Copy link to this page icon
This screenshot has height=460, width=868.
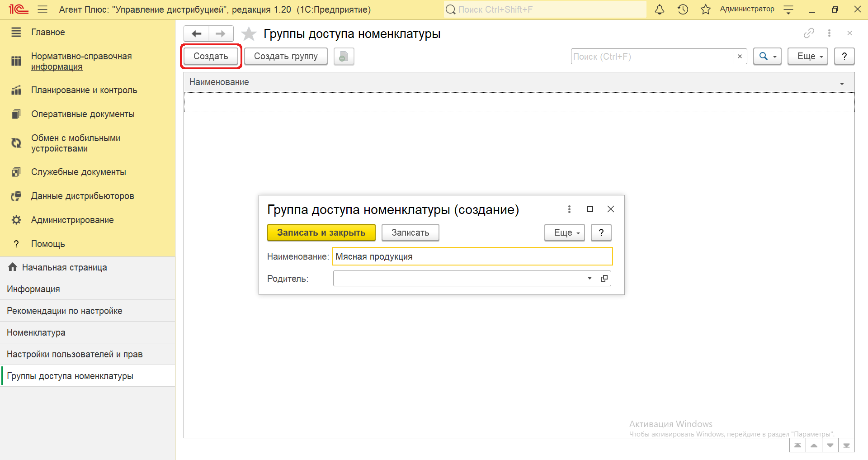point(809,33)
